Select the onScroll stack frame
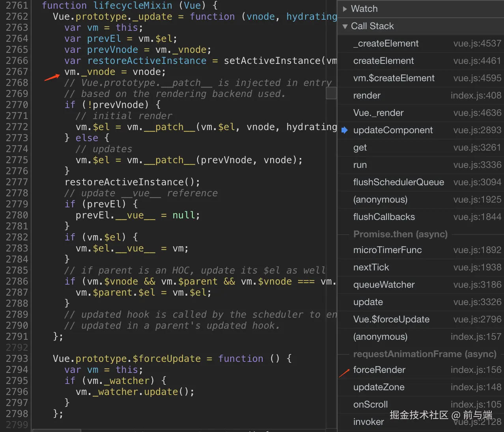The height and width of the screenshot is (432, 504). click(421, 404)
